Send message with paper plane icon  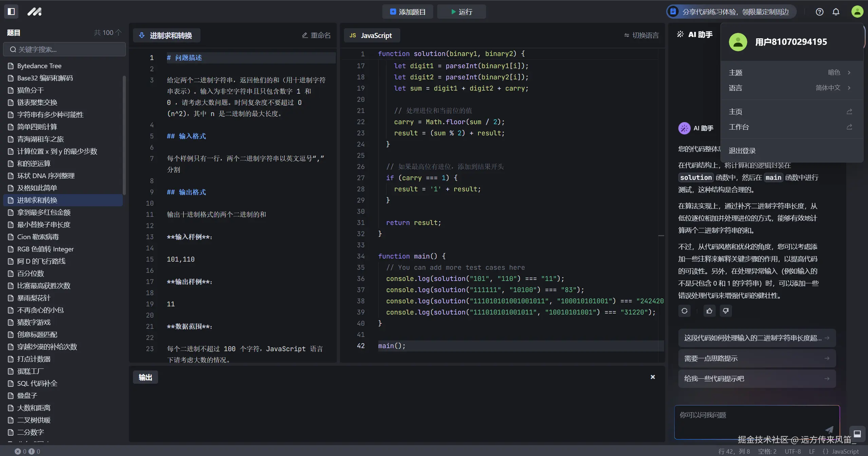829,430
